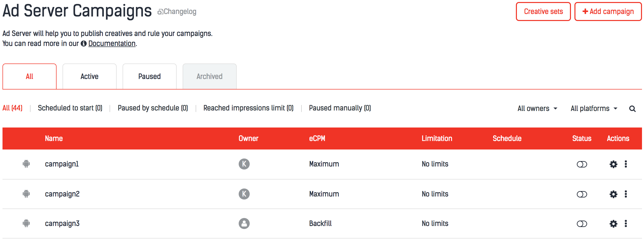Toggle campaign1 status switch

point(582,164)
